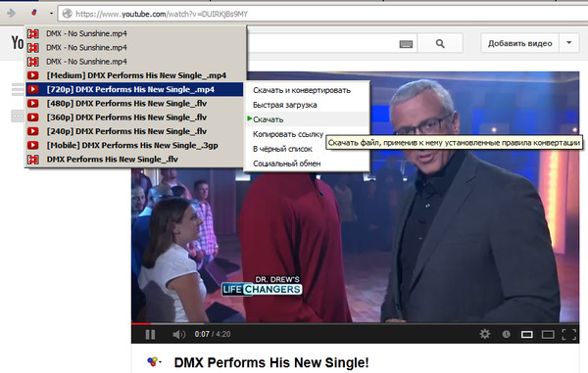The height and width of the screenshot is (373, 588).
Task: Click the Watch Later clock icon
Action: coord(507,334)
